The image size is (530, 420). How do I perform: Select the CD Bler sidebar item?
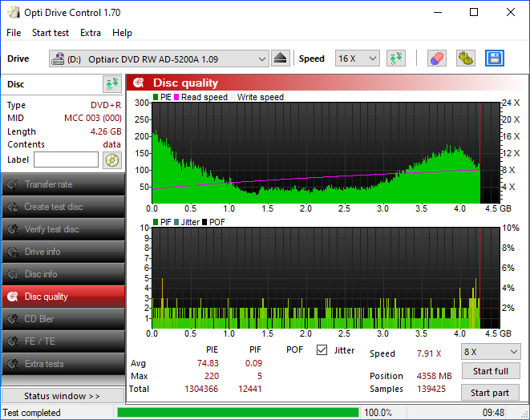(63, 319)
